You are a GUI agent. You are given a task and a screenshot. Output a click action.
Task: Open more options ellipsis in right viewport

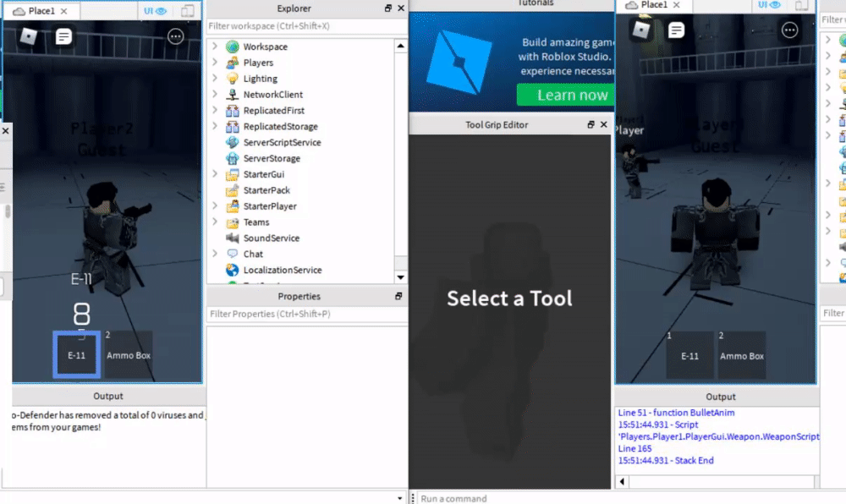790,30
